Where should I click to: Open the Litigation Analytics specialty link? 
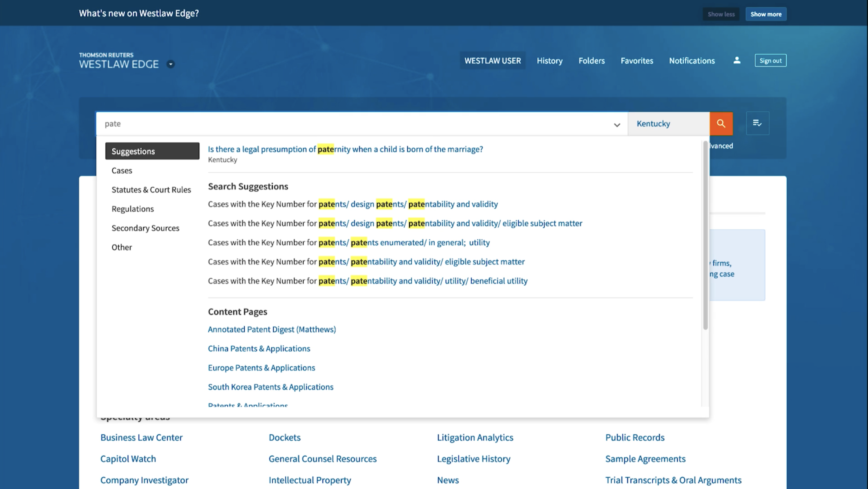pos(475,437)
